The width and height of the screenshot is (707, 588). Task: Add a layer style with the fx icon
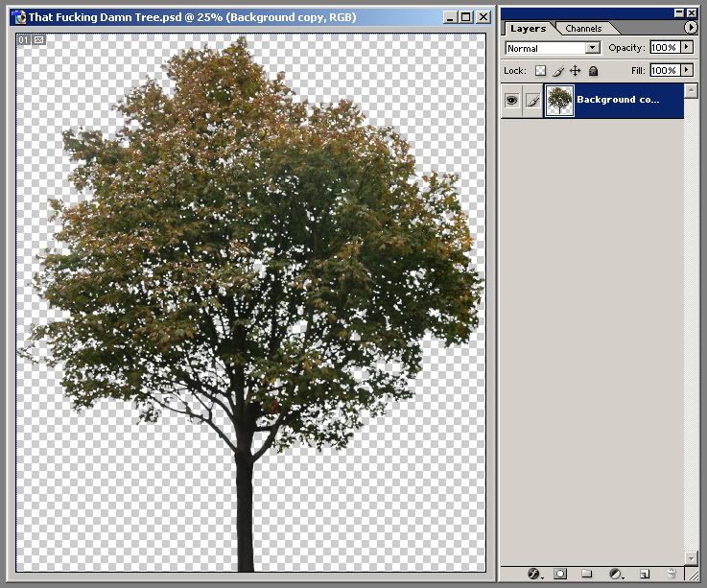click(x=534, y=574)
